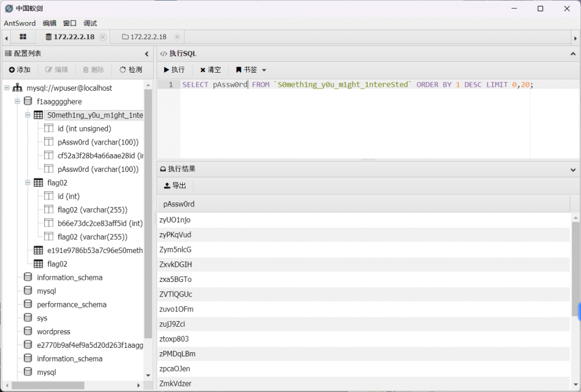Collapse the S0meth1ng_y0u_m1ght_1nte table node
Viewport: 581px width, 392px height.
[27, 115]
